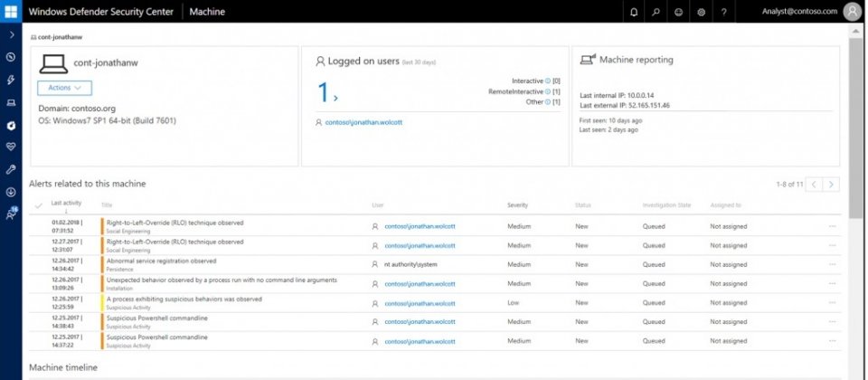Sort alerts by Investigation State header
The image size is (868, 380).
coord(666,205)
